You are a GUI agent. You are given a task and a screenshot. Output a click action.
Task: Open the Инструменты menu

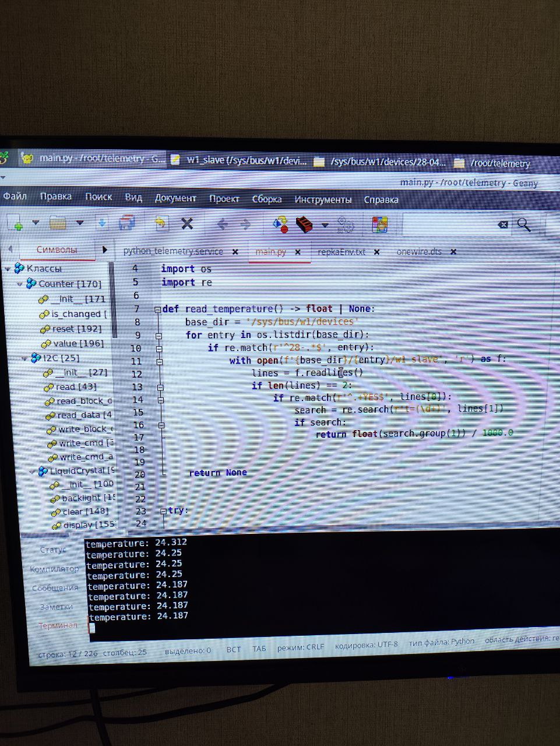pos(323,200)
